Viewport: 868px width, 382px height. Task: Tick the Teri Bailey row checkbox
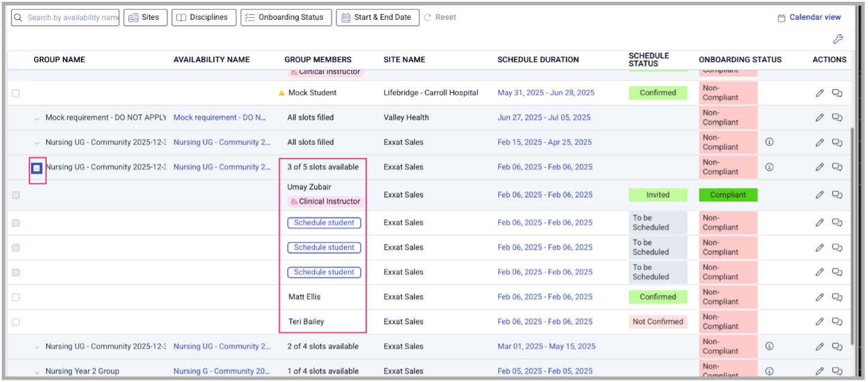(16, 322)
